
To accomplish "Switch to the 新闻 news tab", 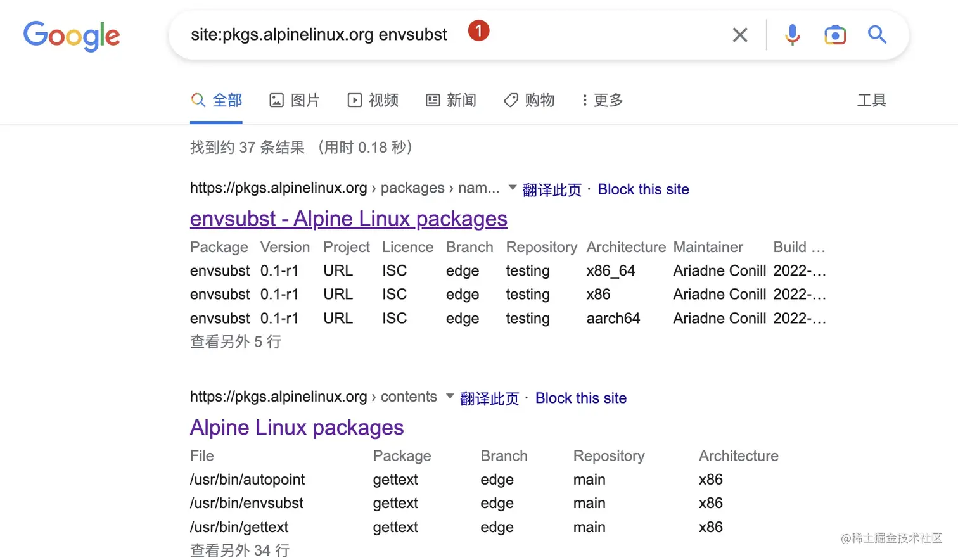I will click(451, 100).
